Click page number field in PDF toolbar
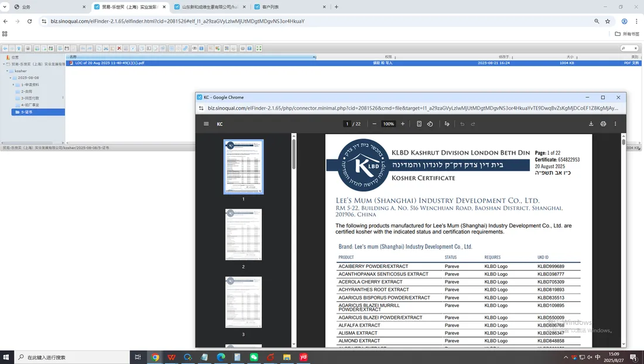 pyautogui.click(x=347, y=124)
